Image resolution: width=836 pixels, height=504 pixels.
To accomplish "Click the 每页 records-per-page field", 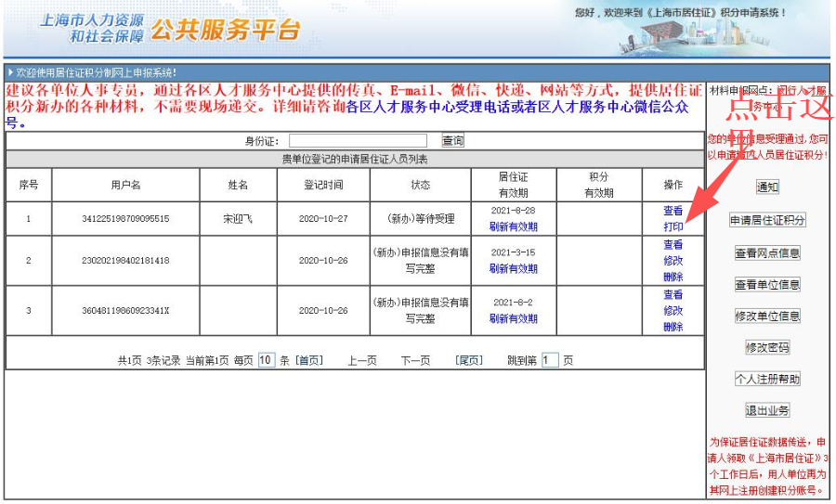I will (x=266, y=360).
